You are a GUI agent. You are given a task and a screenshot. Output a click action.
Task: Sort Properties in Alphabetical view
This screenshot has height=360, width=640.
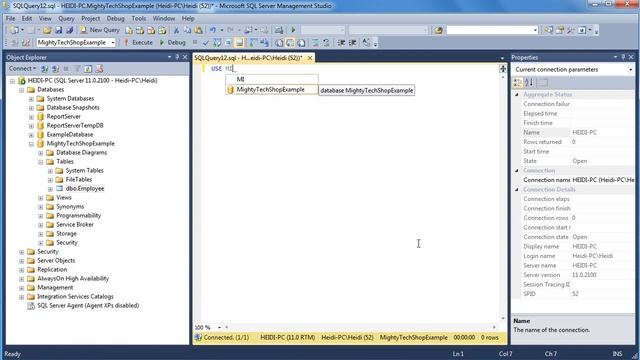click(529, 83)
